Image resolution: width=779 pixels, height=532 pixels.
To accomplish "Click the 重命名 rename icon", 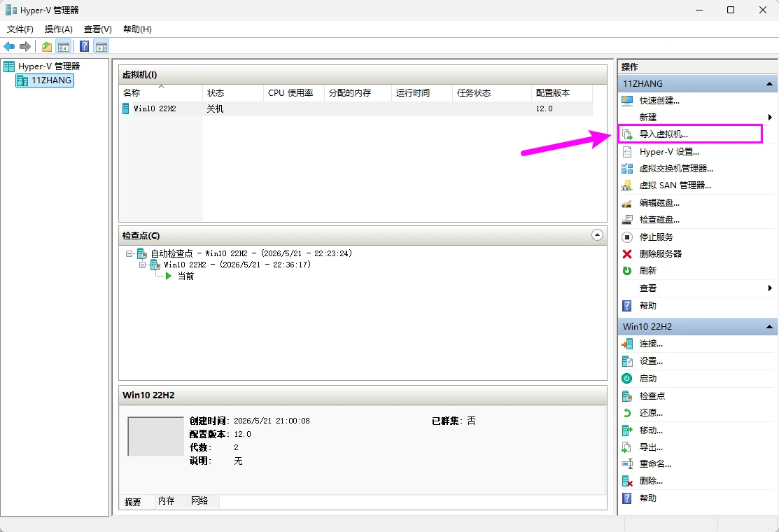I will coord(627,464).
